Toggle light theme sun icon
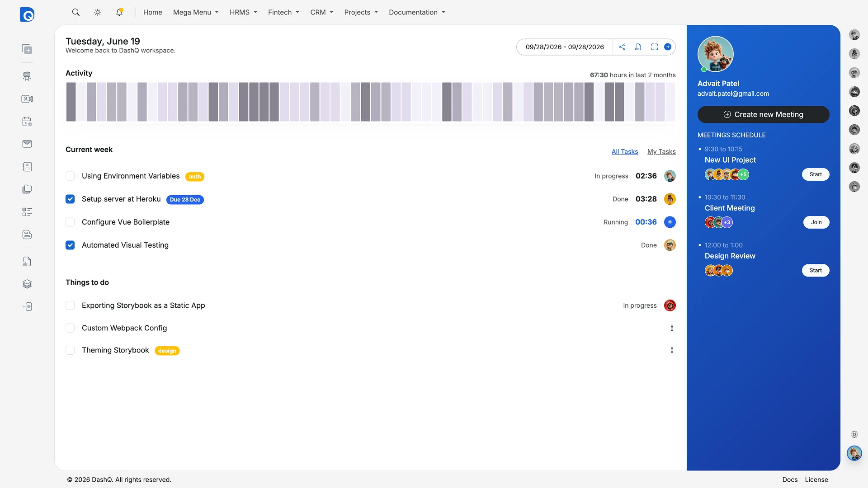 coord(98,12)
